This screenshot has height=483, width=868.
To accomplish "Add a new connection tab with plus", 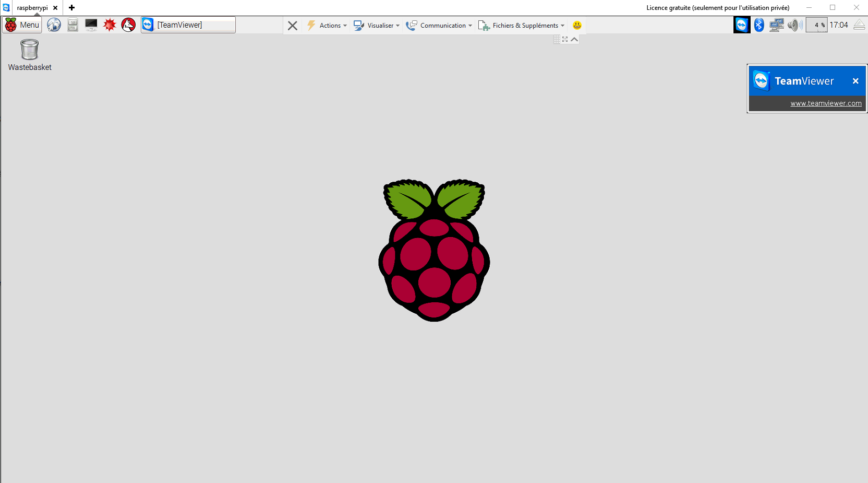I will 71,7.
